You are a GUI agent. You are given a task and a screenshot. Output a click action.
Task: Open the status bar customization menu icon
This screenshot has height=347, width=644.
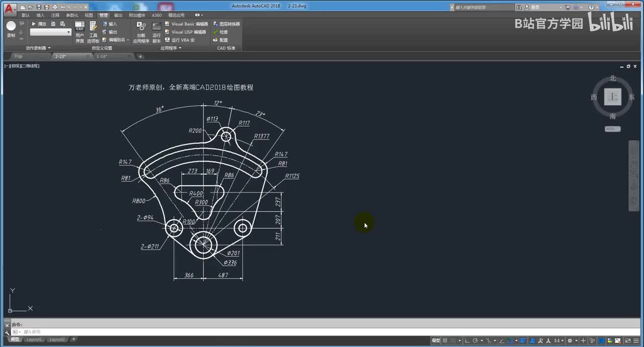(636, 340)
